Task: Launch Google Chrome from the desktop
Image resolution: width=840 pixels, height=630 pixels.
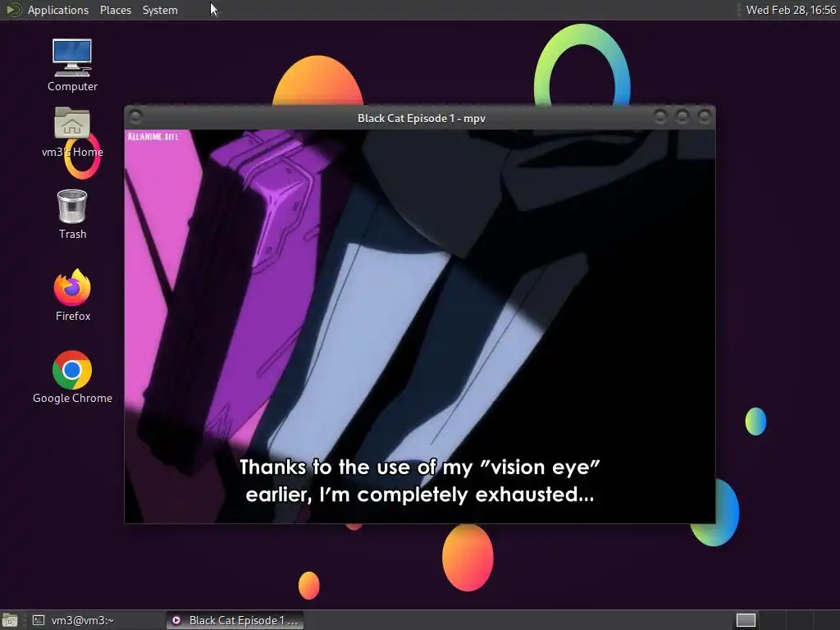Action: [x=72, y=377]
